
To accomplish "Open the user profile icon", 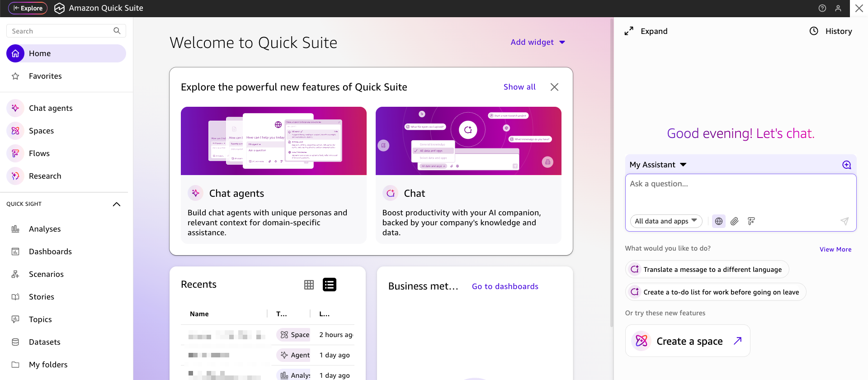I will point(838,8).
